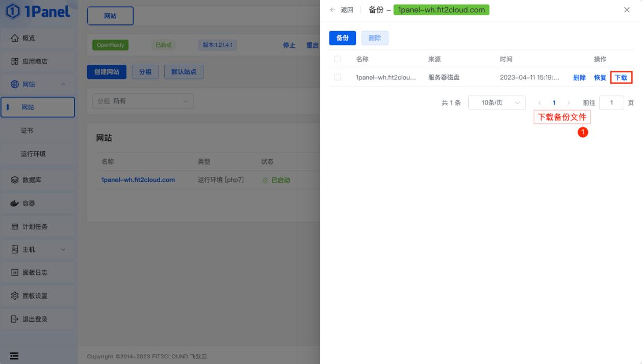The width and height of the screenshot is (642, 364).
Task: Click the 前往 page number input
Action: [x=611, y=103]
